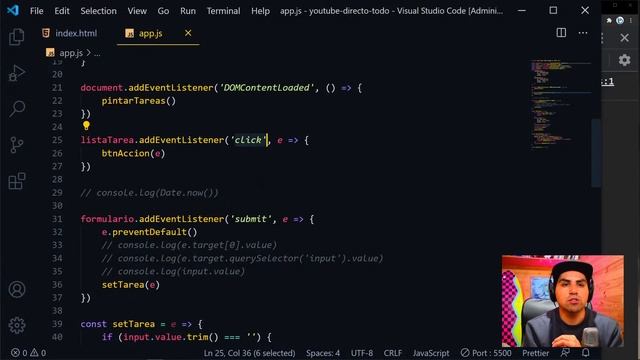Split the editor to the right
The height and width of the screenshot is (360, 640).
coord(561,33)
